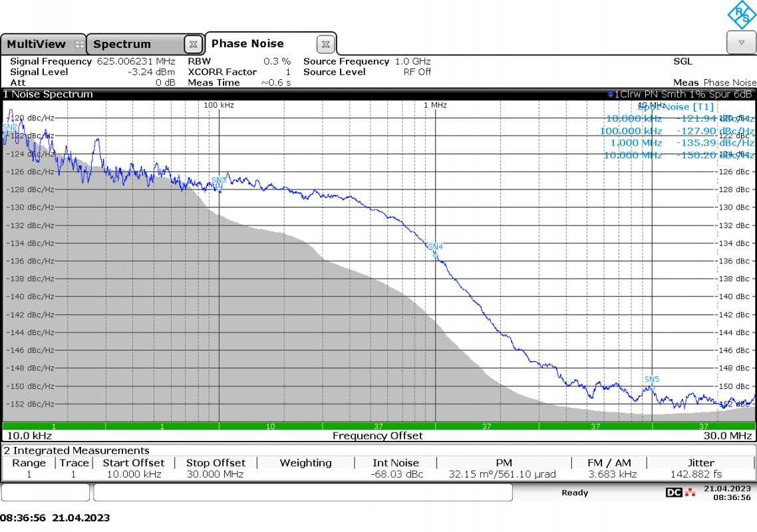
Task: Close the Phase Noise tab
Action: click(325, 45)
